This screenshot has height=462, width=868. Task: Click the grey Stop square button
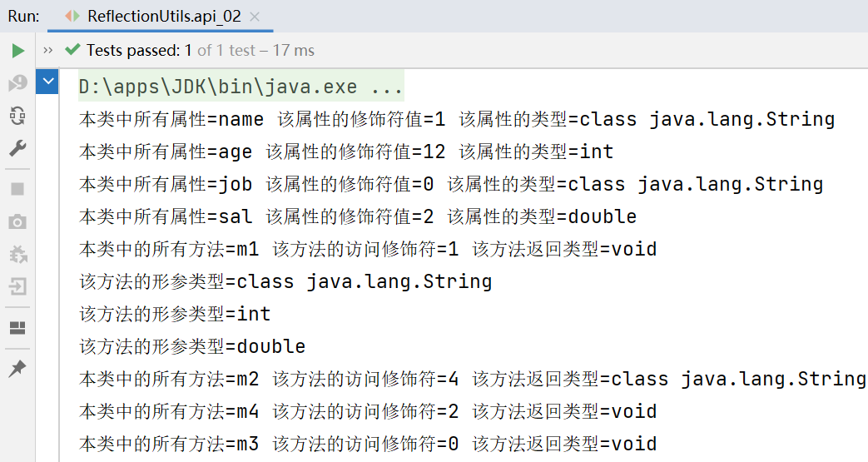tap(17, 189)
